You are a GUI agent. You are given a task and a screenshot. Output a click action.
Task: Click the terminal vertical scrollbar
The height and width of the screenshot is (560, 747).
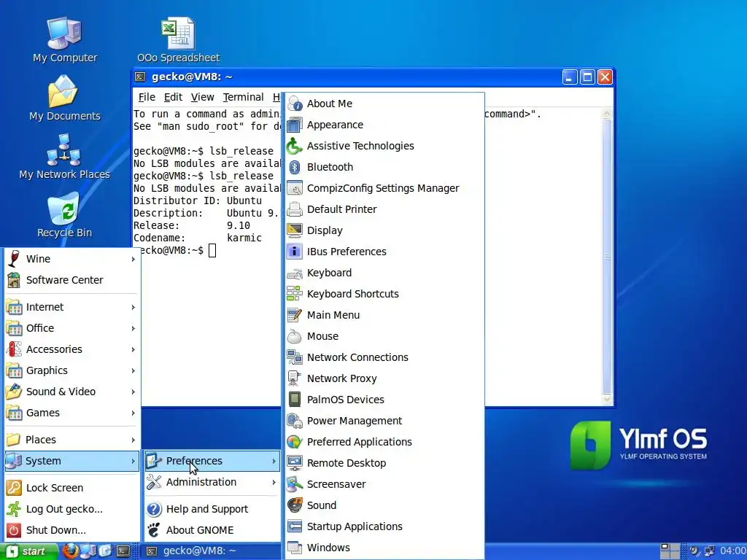(607, 257)
